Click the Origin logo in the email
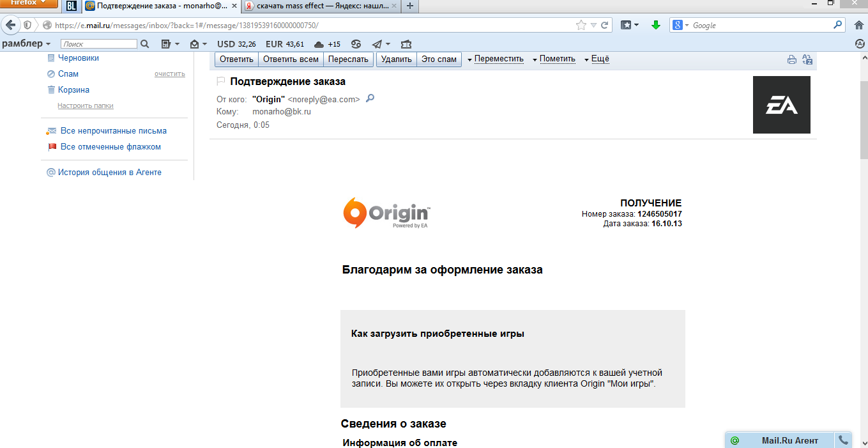Screen dimensions: 868x448 [x=387, y=213]
